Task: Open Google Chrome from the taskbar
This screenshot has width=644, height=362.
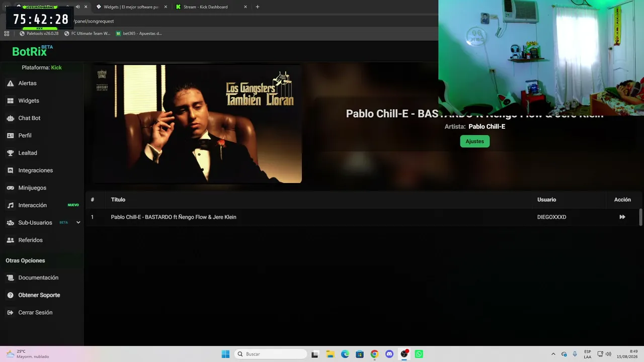Action: click(x=374, y=354)
